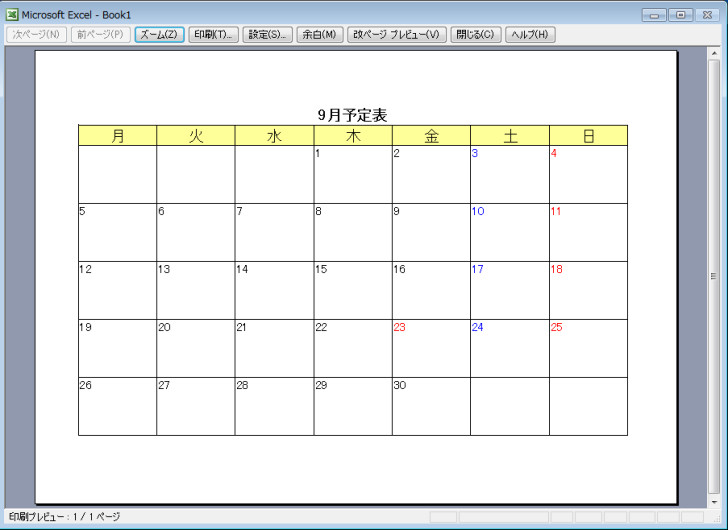Viewport: 728px width, 530px height.
Task: Minimize the Excel window
Action: point(656,15)
